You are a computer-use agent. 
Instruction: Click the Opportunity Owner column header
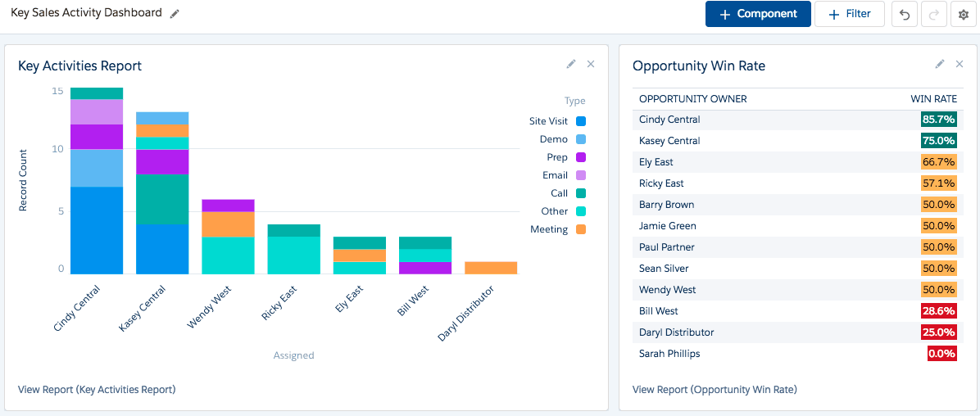692,99
